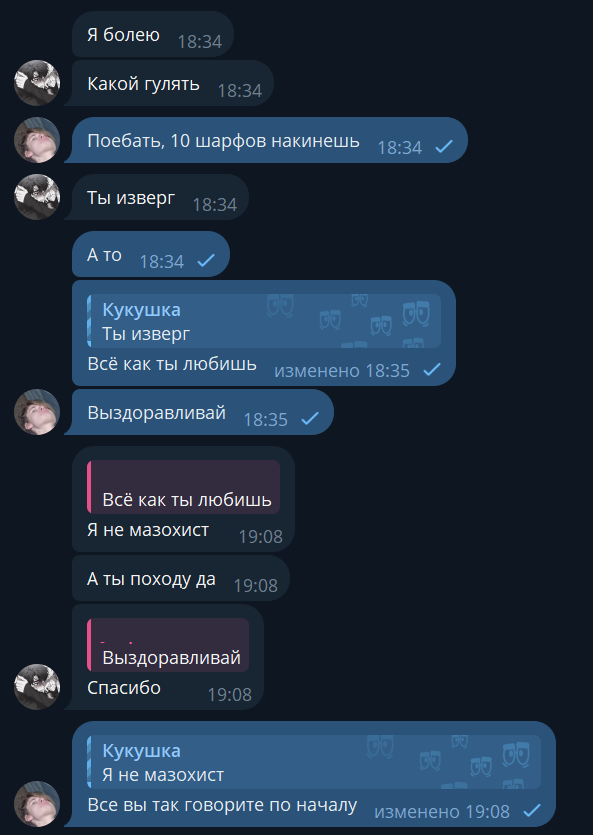Select the 'Я болею' message bubble
This screenshot has height=835, width=593.
click(153, 34)
